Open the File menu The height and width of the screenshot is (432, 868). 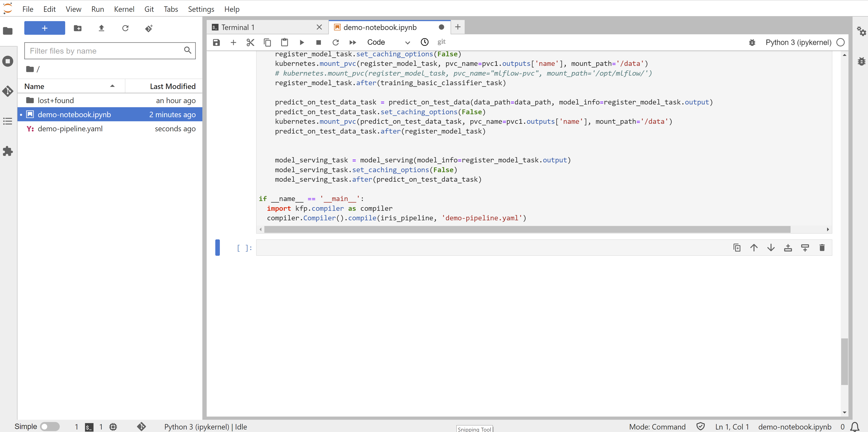[28, 9]
